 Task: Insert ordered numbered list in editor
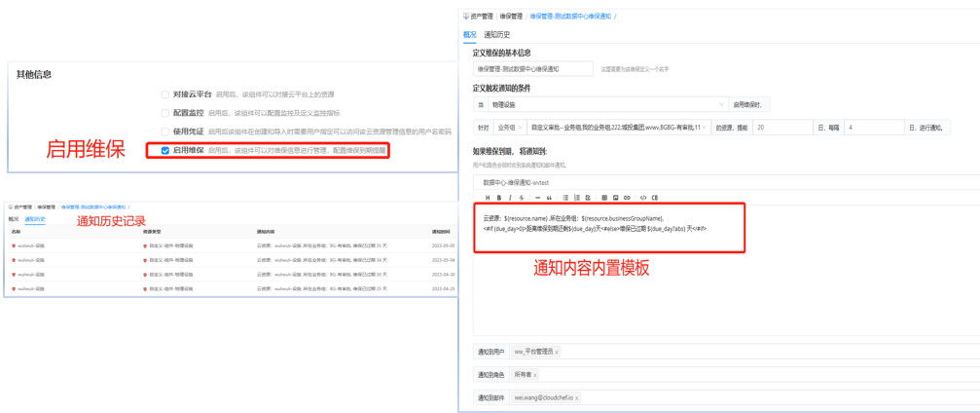(x=577, y=197)
